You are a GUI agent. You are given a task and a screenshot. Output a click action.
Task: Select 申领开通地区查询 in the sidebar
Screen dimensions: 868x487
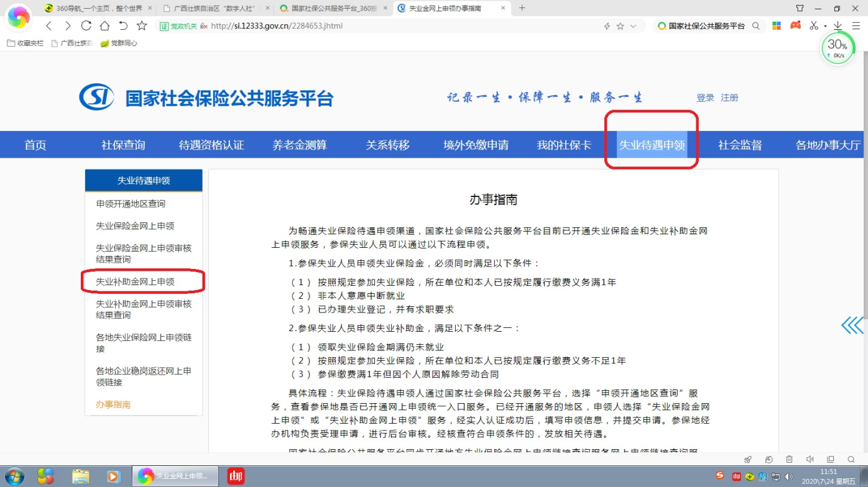pos(131,204)
